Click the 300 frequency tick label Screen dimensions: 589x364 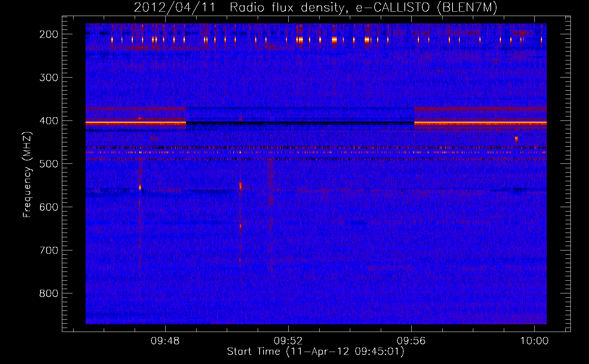[49, 78]
